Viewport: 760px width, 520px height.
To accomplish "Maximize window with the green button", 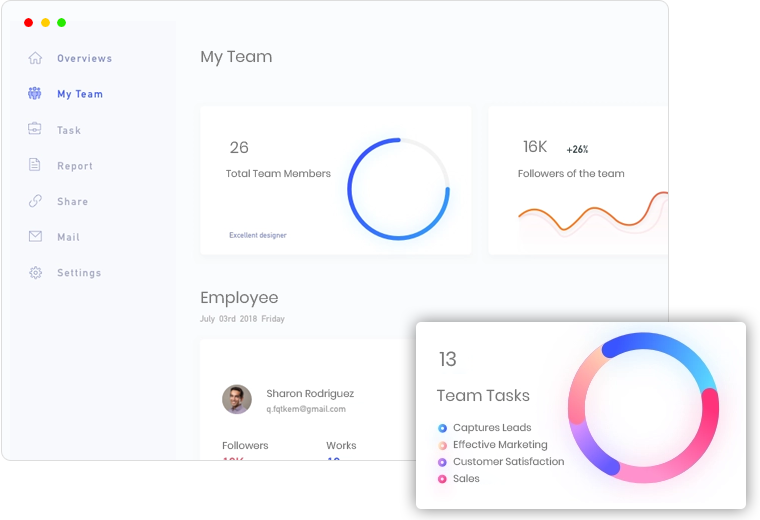I will (x=62, y=22).
